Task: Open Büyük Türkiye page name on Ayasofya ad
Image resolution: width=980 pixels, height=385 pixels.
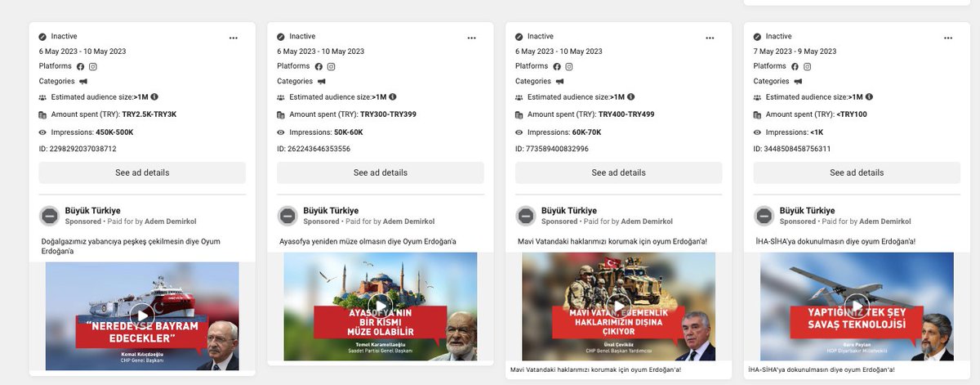Action: [331, 211]
